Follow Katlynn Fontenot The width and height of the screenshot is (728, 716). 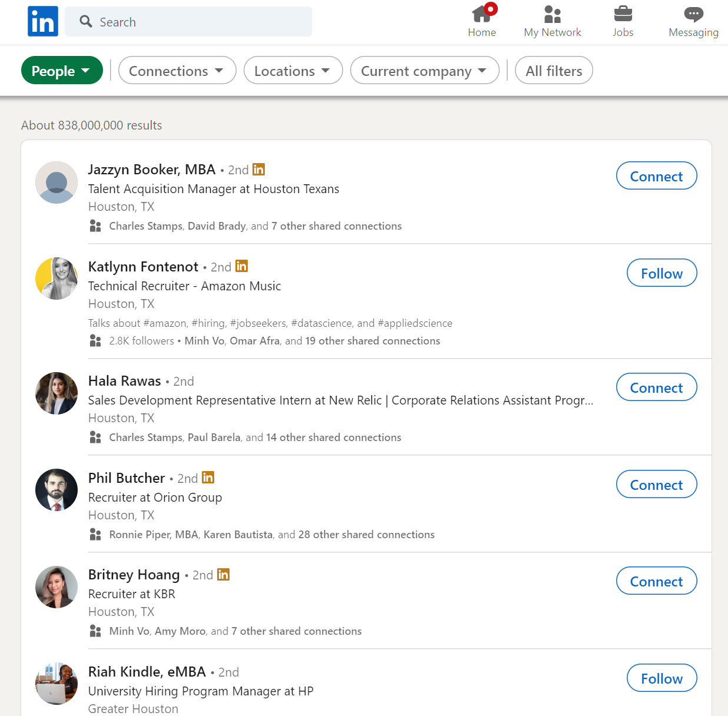(x=661, y=273)
